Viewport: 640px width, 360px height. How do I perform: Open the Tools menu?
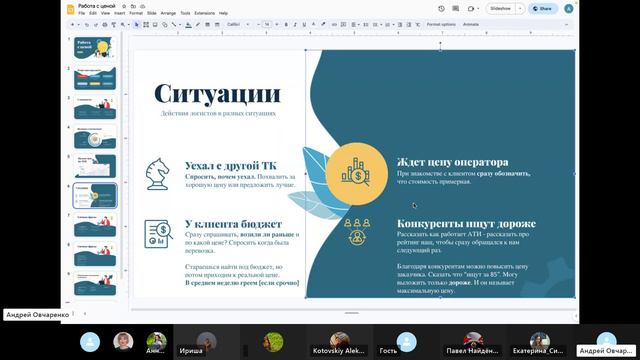click(x=185, y=13)
